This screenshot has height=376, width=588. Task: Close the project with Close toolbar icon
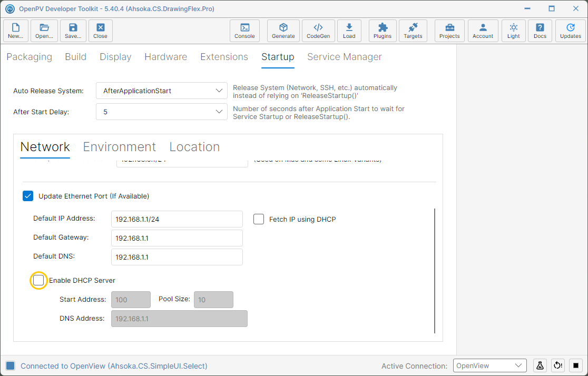click(x=100, y=31)
